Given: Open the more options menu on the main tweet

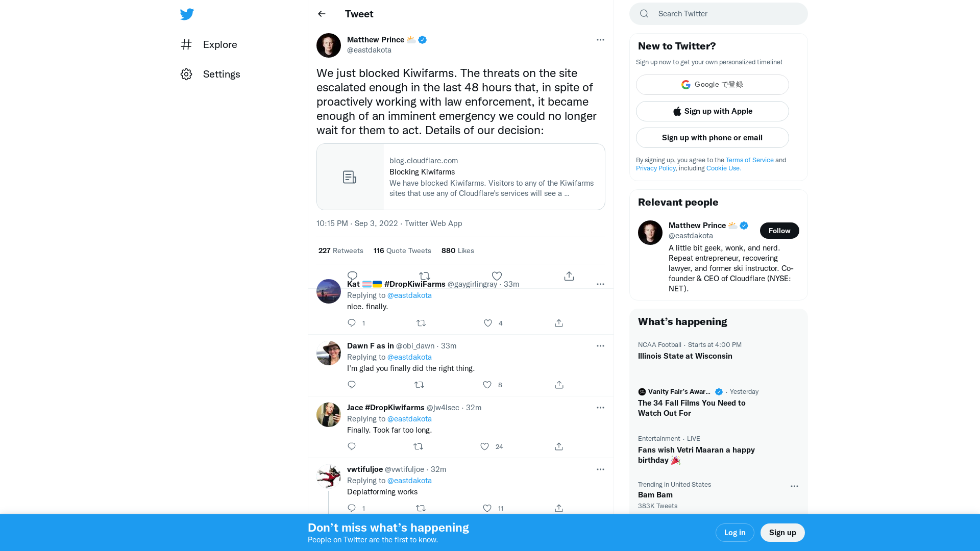Looking at the screenshot, I should click(x=600, y=39).
